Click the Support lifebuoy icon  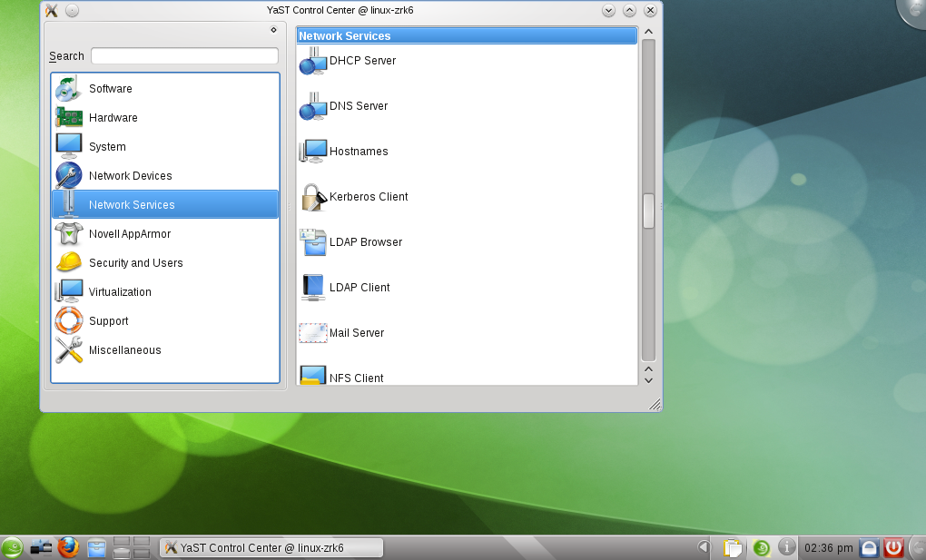click(x=68, y=320)
